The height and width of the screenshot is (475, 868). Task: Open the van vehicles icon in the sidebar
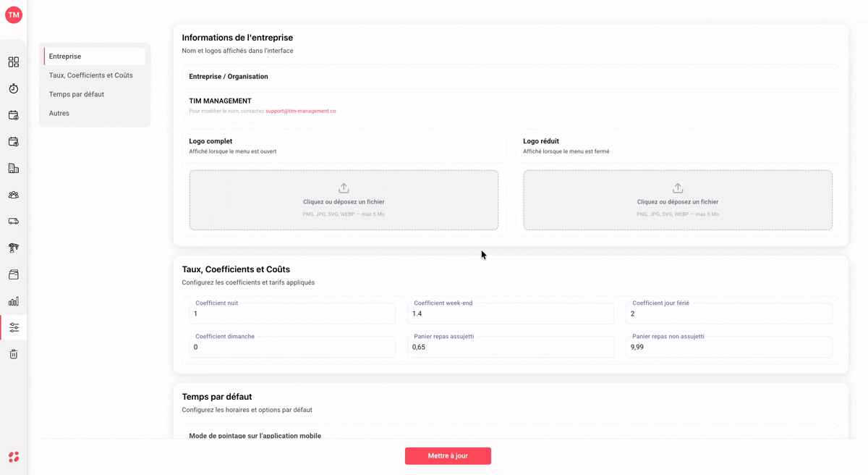[14, 222]
